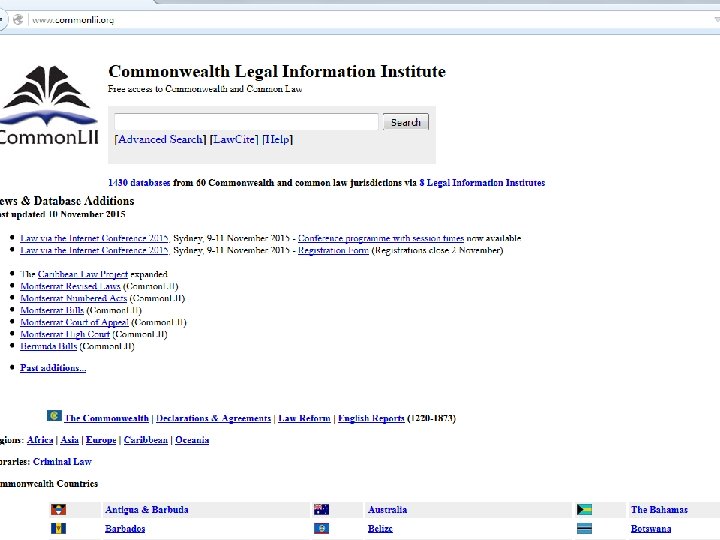Open English Reports link

(x=371, y=418)
